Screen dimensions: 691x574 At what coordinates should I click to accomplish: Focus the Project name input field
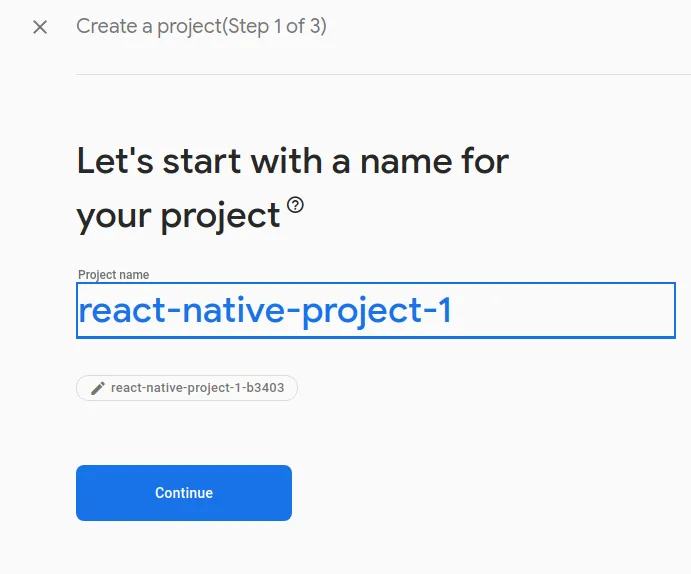tap(376, 311)
